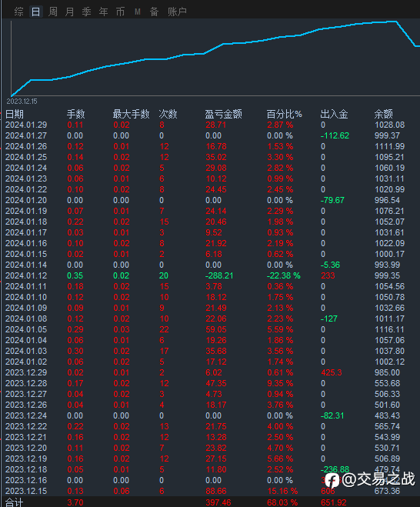Select the 2024.01.23 date cell

[x=26, y=178]
